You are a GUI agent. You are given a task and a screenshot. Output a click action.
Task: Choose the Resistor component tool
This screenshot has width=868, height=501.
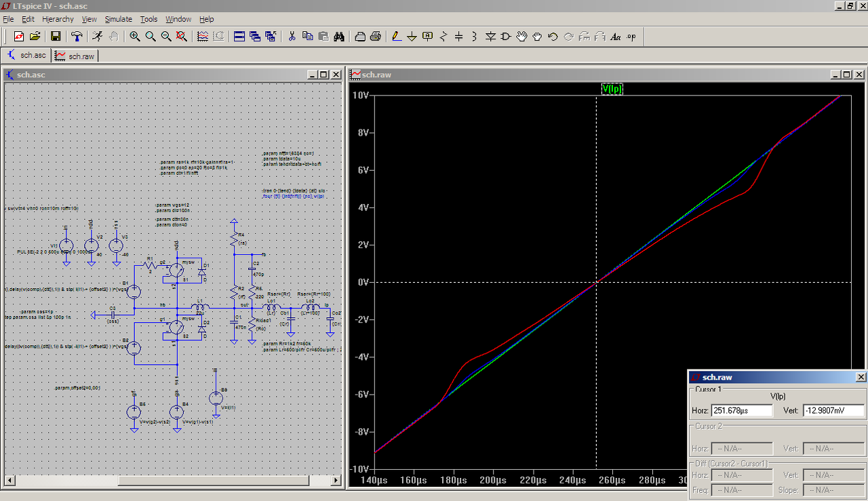pos(443,37)
